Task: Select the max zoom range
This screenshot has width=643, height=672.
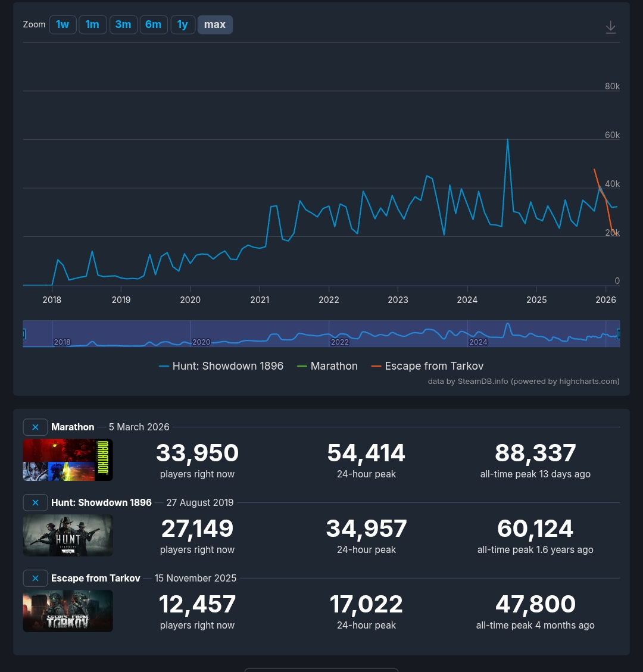Action: 215,24
